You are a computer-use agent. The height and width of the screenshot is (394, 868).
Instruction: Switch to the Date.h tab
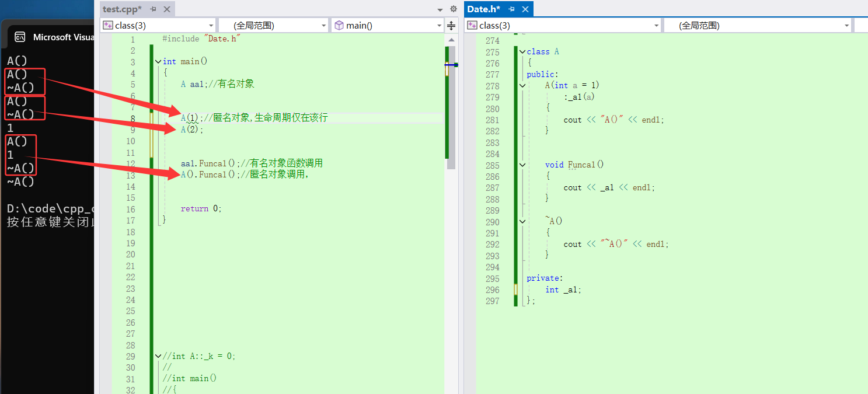click(483, 9)
